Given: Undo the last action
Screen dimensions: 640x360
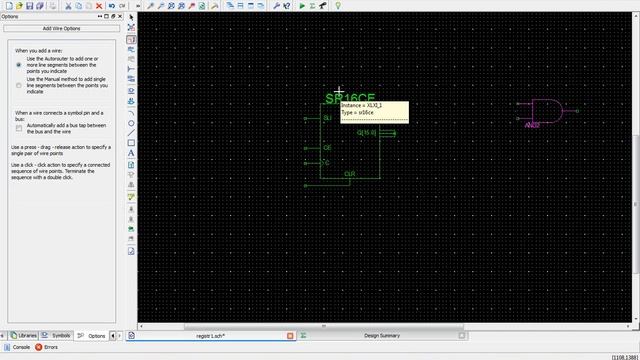Looking at the screenshot, I should pyautogui.click(x=111, y=6).
